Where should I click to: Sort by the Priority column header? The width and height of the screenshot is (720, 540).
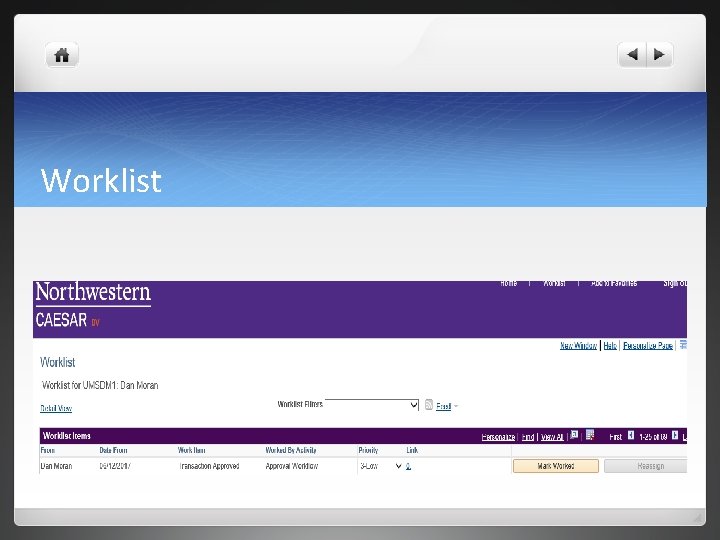tap(368, 450)
